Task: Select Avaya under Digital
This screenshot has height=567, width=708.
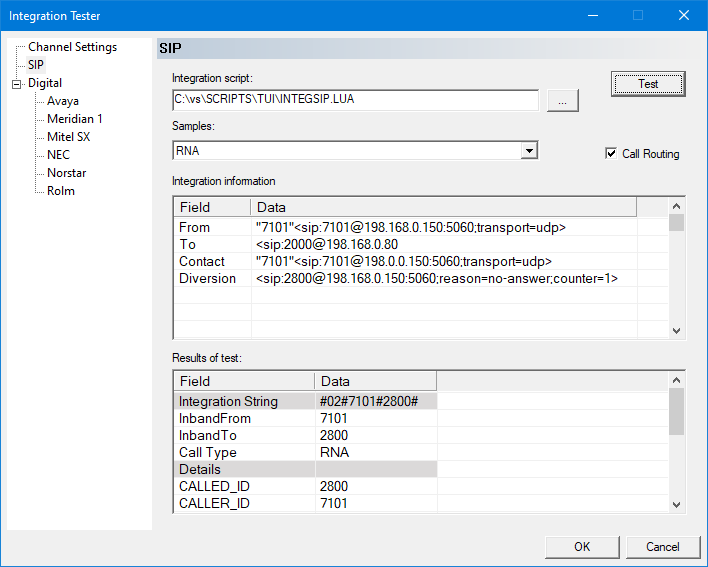Action: point(63,101)
